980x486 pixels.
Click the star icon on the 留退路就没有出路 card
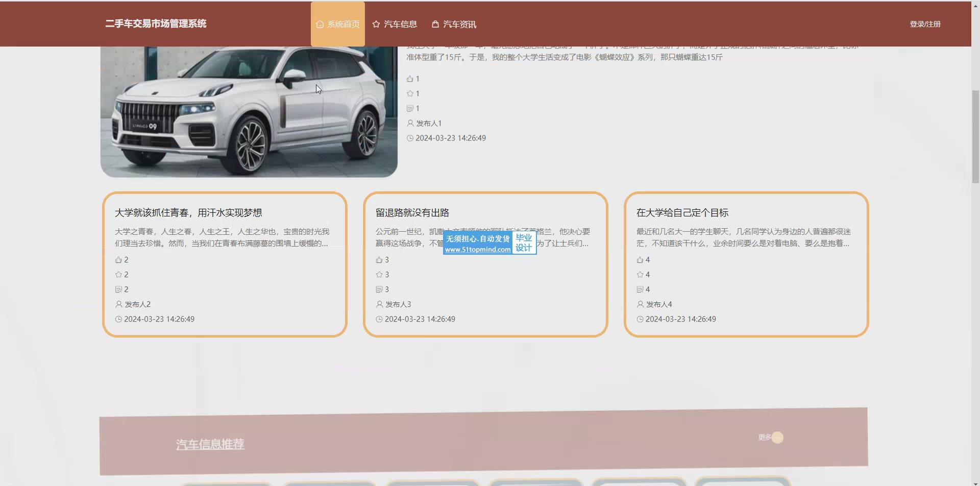(379, 275)
